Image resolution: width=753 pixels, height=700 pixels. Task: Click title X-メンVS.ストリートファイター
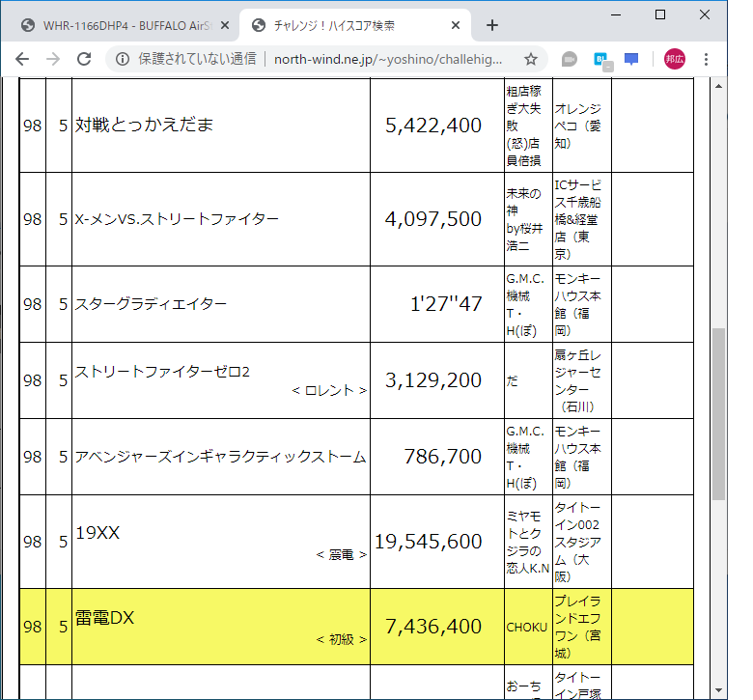tap(177, 219)
